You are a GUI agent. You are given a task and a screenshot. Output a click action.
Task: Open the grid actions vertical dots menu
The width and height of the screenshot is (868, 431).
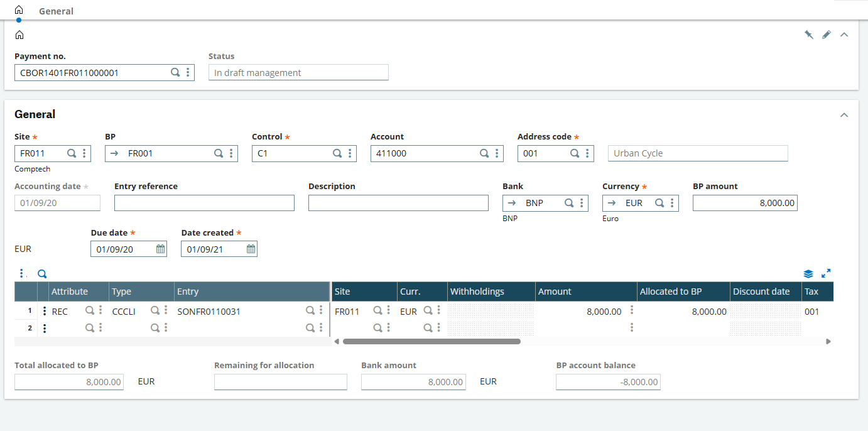(23, 273)
